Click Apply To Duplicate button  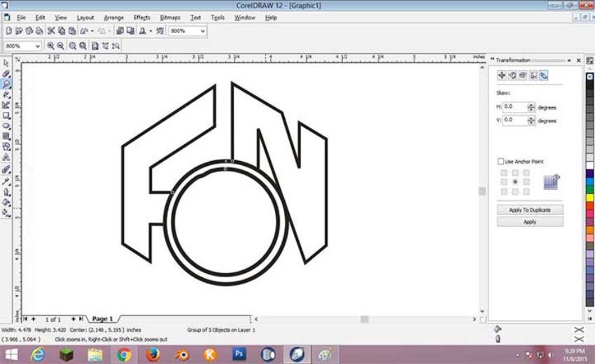(530, 210)
